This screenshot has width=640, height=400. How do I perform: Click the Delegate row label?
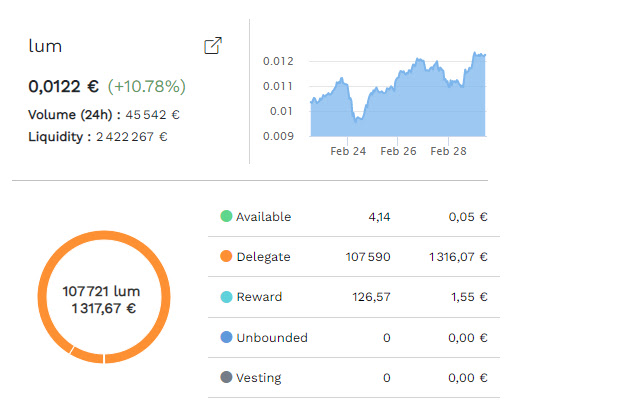pyautogui.click(x=264, y=257)
